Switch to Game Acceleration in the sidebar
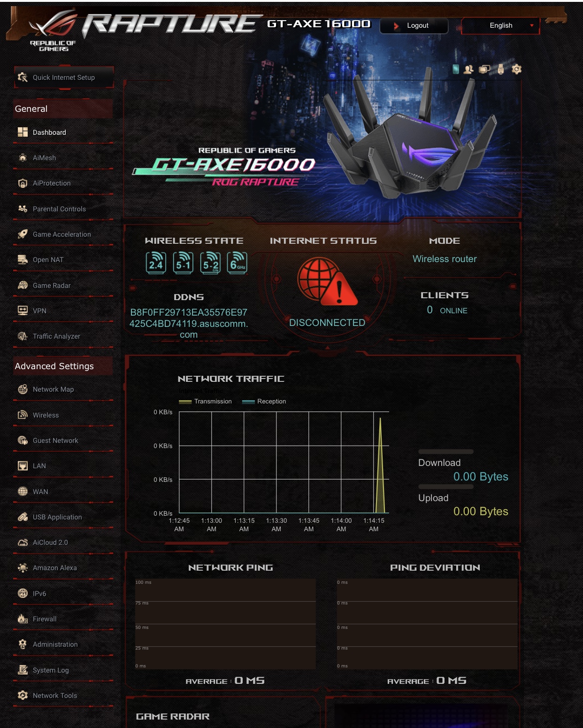This screenshot has width=583, height=728. (61, 234)
